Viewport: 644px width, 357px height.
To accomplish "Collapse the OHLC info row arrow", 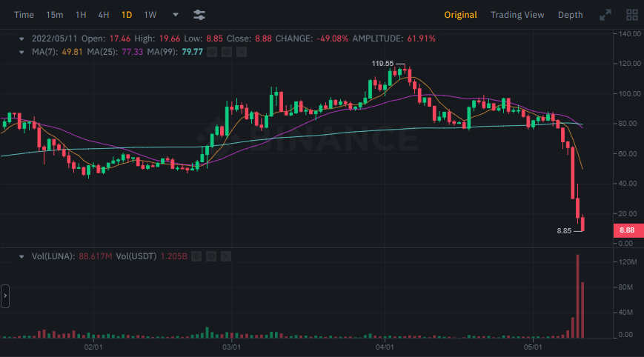I will click(21, 38).
